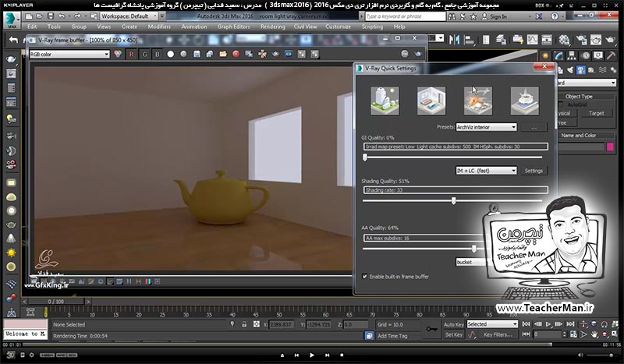The height and width of the screenshot is (364, 624).
Task: Click Save file icon in quick access toolbar
Action: point(51,16)
